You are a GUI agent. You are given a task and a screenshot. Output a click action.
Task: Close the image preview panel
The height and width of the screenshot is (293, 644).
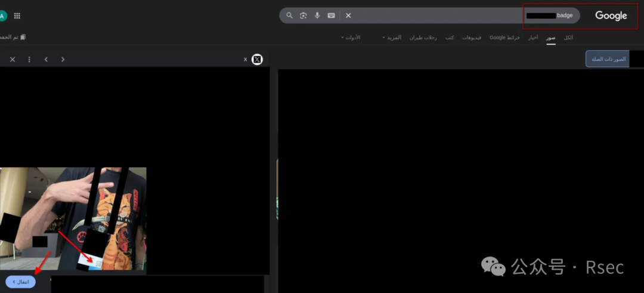click(13, 59)
